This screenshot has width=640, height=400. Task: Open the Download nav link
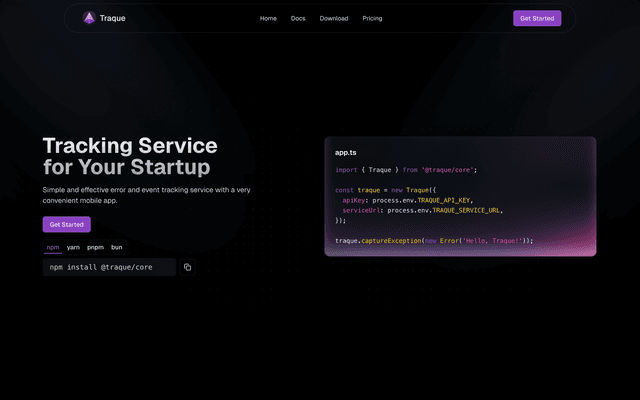pyautogui.click(x=334, y=18)
